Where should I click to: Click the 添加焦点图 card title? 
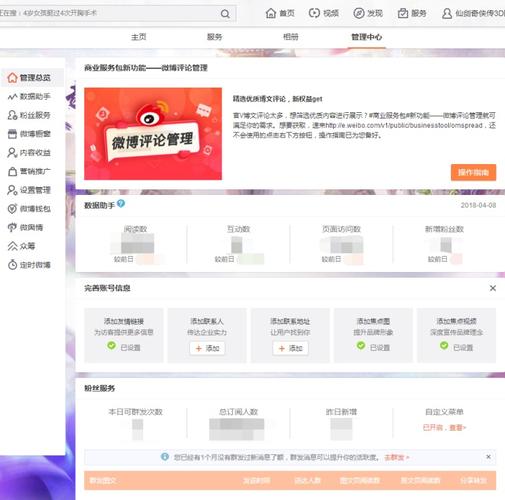pos(373,321)
